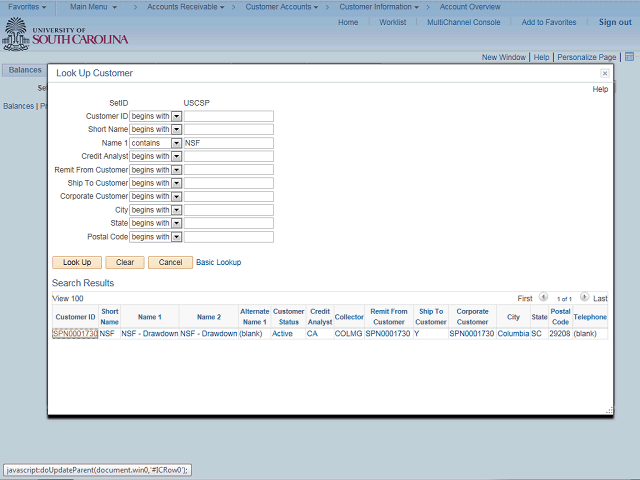Viewport: 640px width, 480px height.
Task: Click First results link
Action: click(525, 299)
